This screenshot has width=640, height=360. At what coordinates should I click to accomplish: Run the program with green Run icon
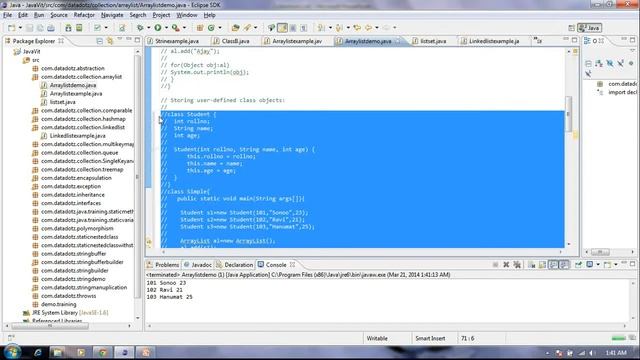click(x=158, y=28)
